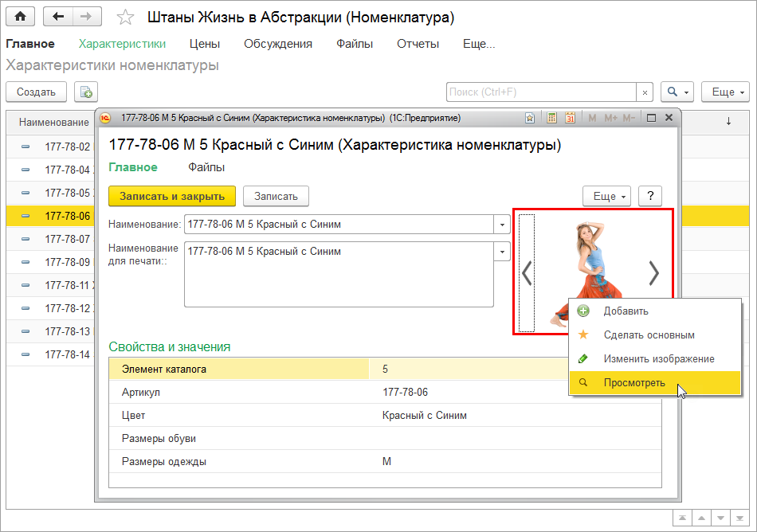Clear the search field with X
This screenshot has width=757, height=532.
click(x=645, y=92)
